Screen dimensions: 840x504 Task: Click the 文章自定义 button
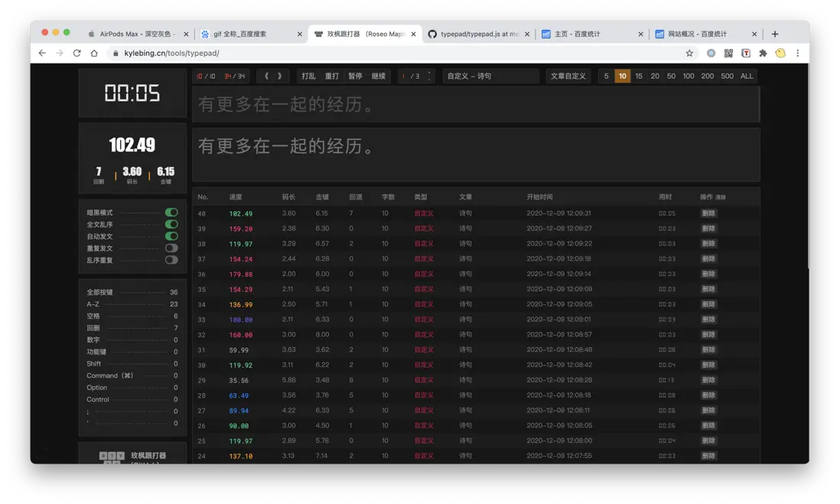tap(569, 76)
